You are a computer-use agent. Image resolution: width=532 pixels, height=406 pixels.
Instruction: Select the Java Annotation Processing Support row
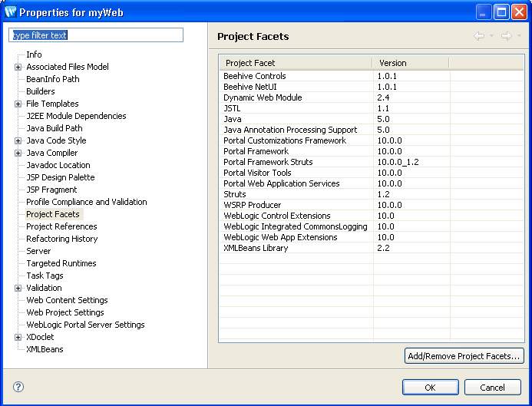click(x=372, y=130)
